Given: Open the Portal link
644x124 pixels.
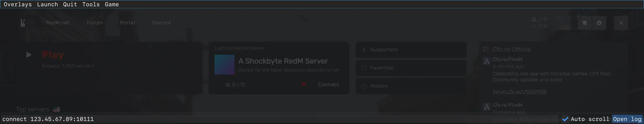Looking at the screenshot, I should click(127, 23).
